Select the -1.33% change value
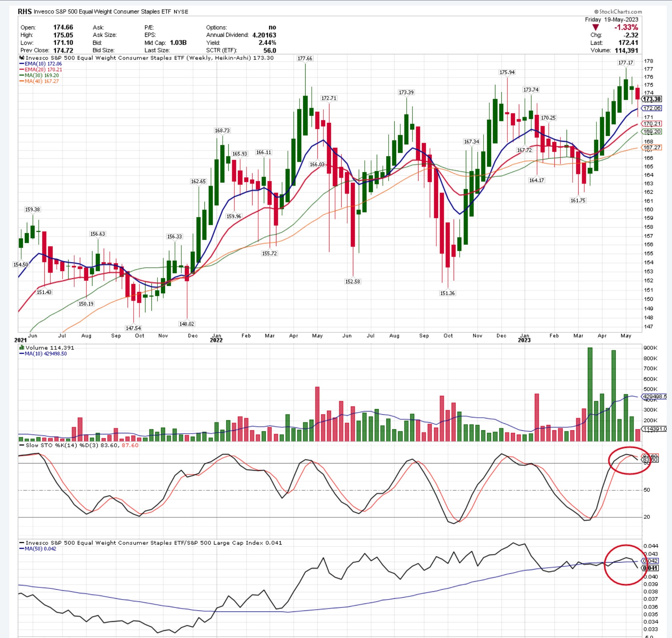This screenshot has width=672, height=638. pos(626,27)
